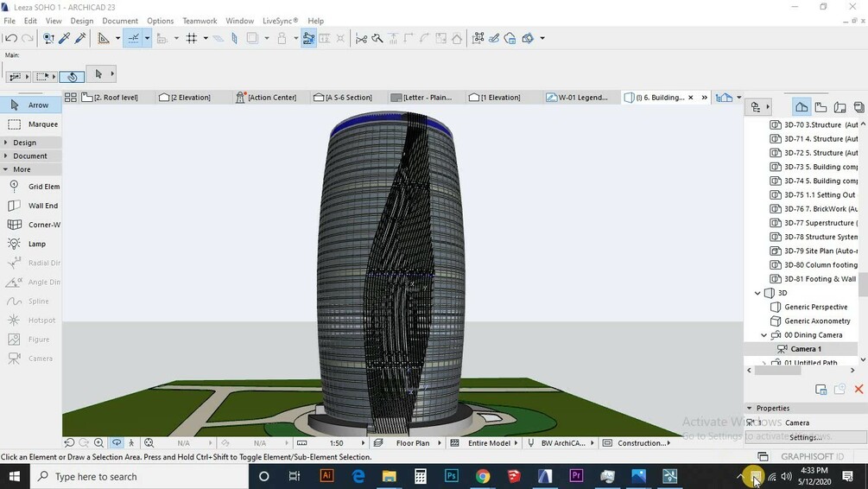
Task: Select Generic Perspective in Navigator
Action: 815,307
